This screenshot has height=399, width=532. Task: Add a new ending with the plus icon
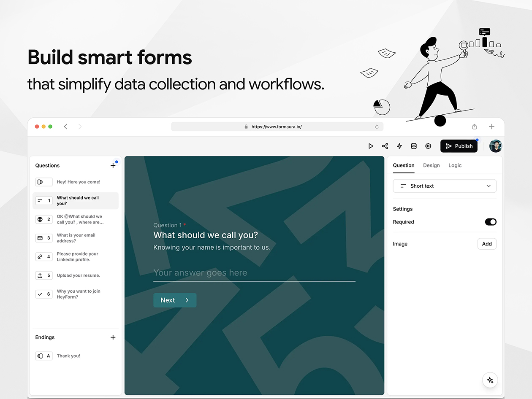[113, 337]
